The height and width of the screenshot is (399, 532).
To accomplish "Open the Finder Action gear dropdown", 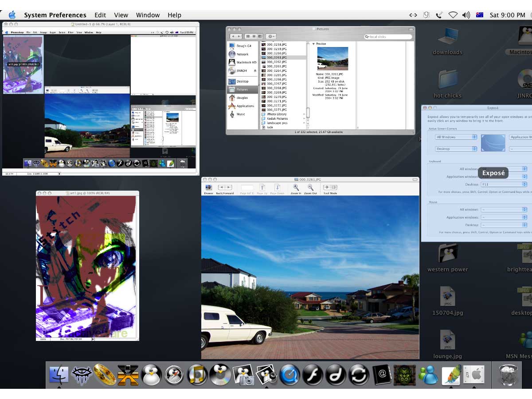I will click(x=271, y=36).
